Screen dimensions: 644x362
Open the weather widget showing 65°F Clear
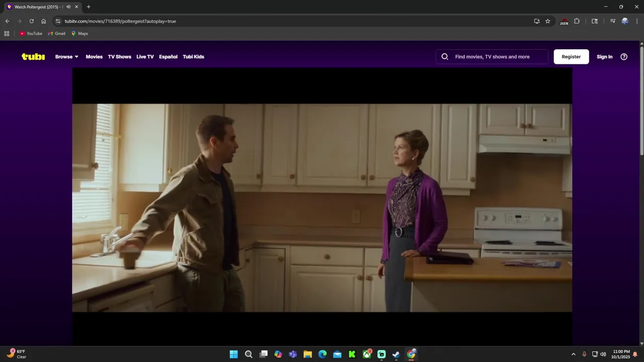(17, 354)
